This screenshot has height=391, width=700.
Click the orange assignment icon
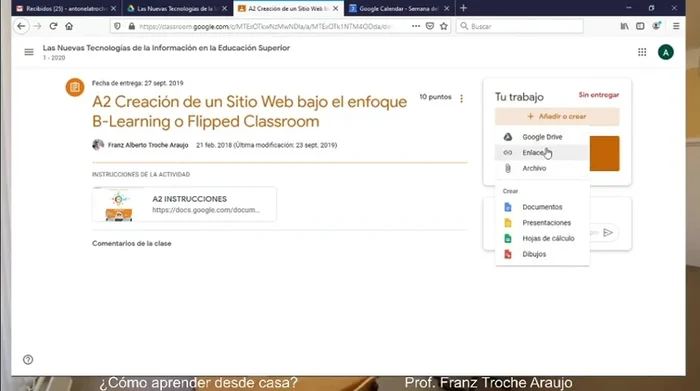(x=75, y=87)
